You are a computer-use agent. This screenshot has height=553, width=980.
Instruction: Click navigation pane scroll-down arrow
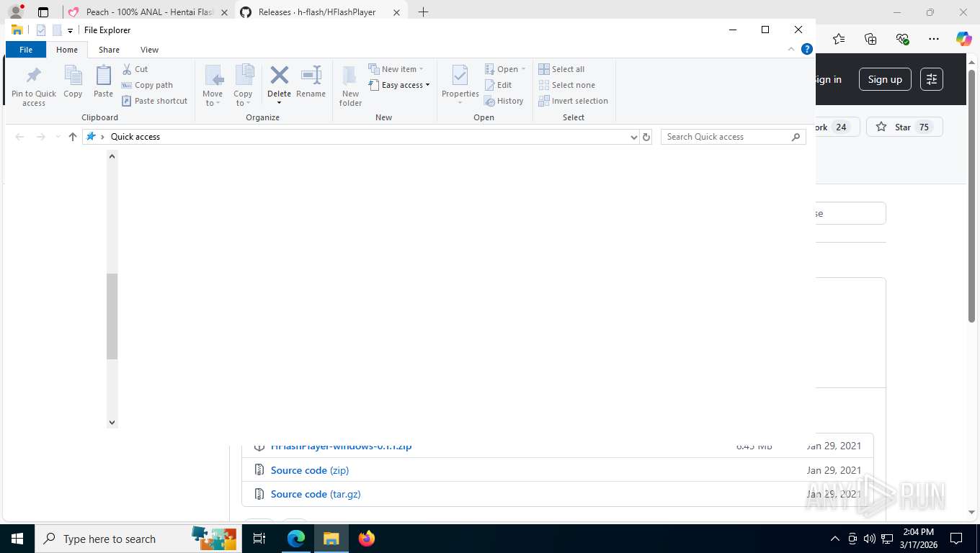(112, 423)
